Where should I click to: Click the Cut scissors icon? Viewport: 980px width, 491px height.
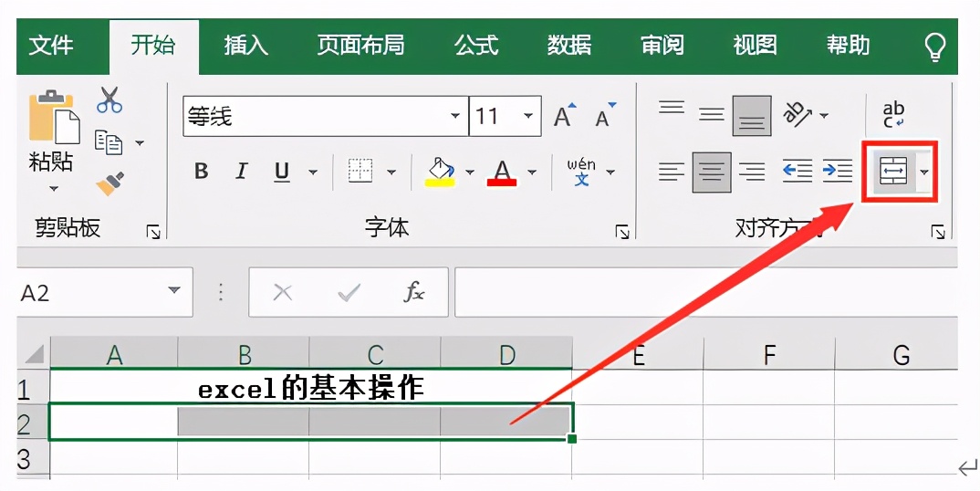(x=109, y=100)
